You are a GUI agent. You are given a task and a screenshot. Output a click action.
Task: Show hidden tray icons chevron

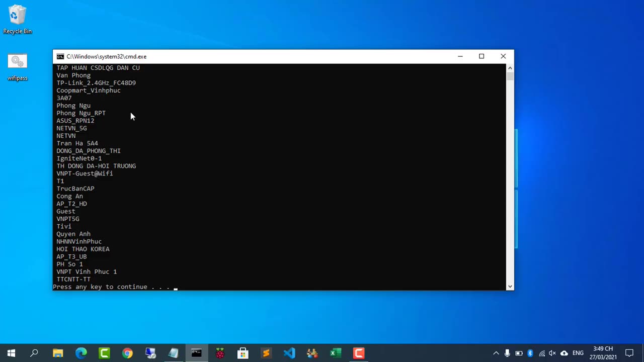(x=496, y=353)
